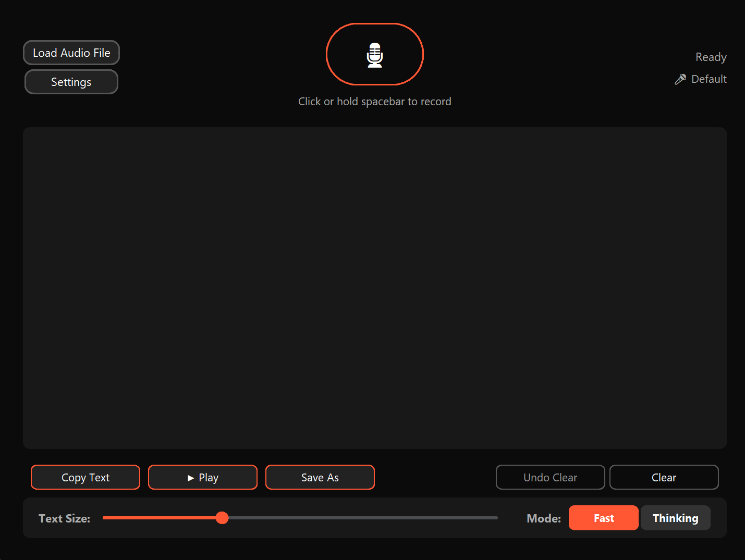Image resolution: width=745 pixels, height=560 pixels.
Task: Select the Default microphone device icon
Action: click(680, 79)
